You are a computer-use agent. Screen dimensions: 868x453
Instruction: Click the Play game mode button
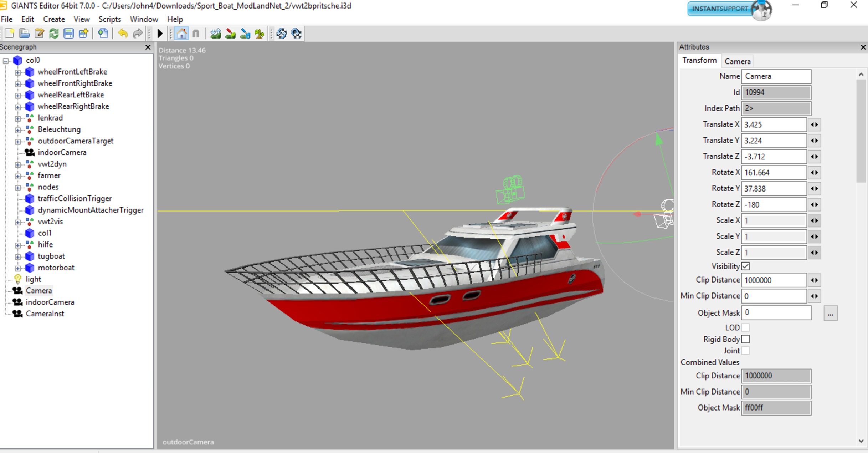(x=160, y=34)
